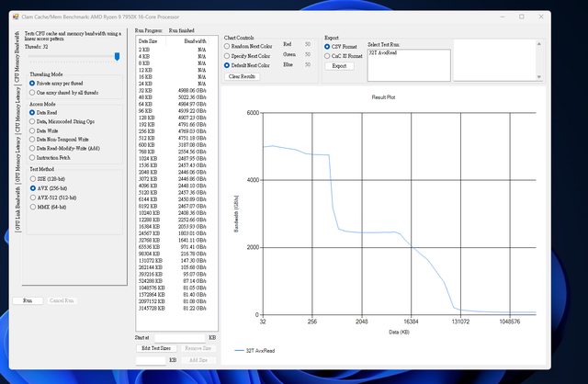
Task: Pick Data Non-Temporal Write access mode
Action: [32, 141]
